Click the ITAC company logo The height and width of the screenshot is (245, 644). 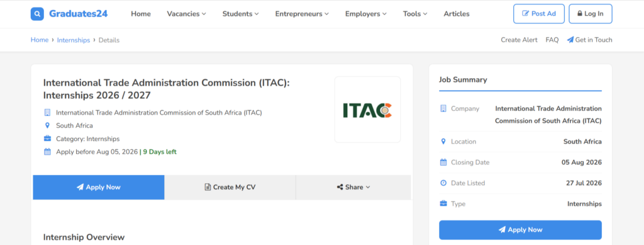[367, 110]
